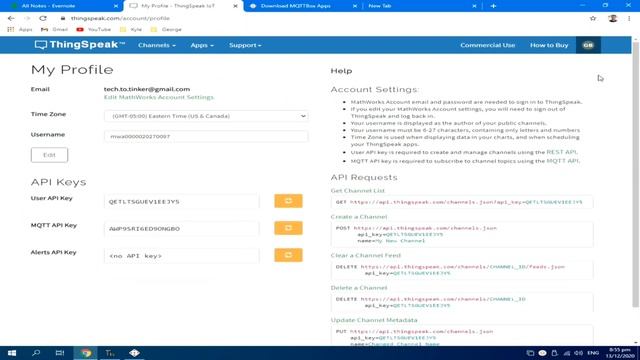Viewport: 640px width, 360px height.
Task: Open the ThingSpeak logo home link
Action: (80, 45)
